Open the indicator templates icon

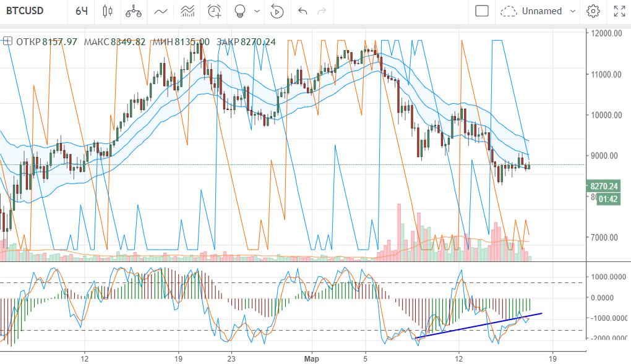[x=188, y=11]
